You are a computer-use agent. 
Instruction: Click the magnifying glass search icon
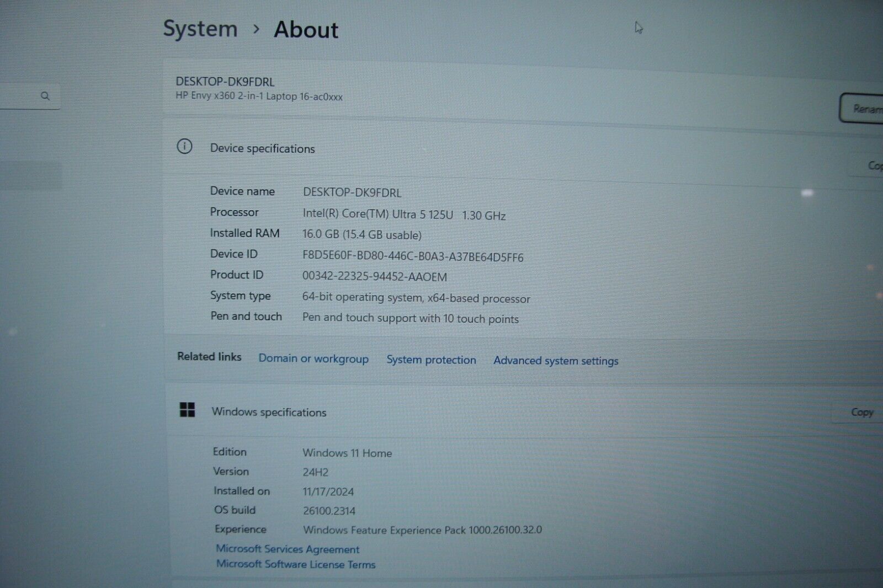coord(45,96)
